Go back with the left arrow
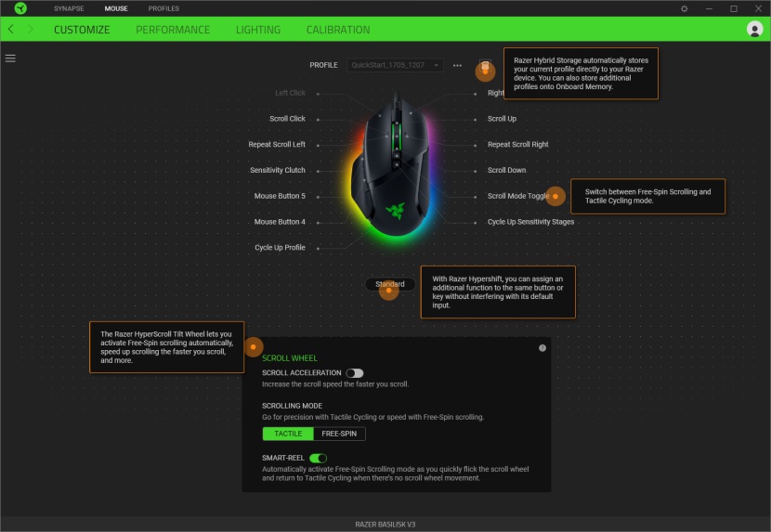Screen dimensions: 771x532 coord(11,29)
